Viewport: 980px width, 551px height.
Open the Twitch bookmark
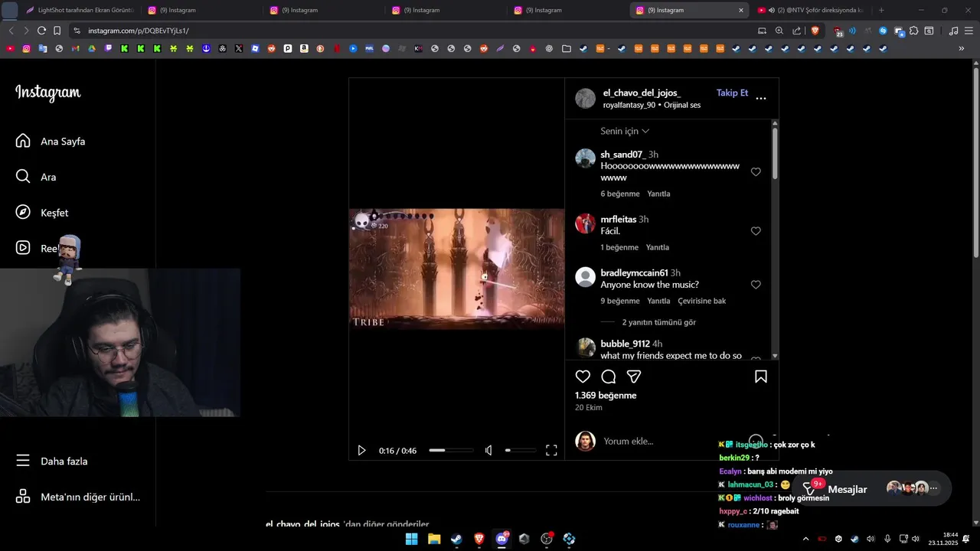point(108,48)
